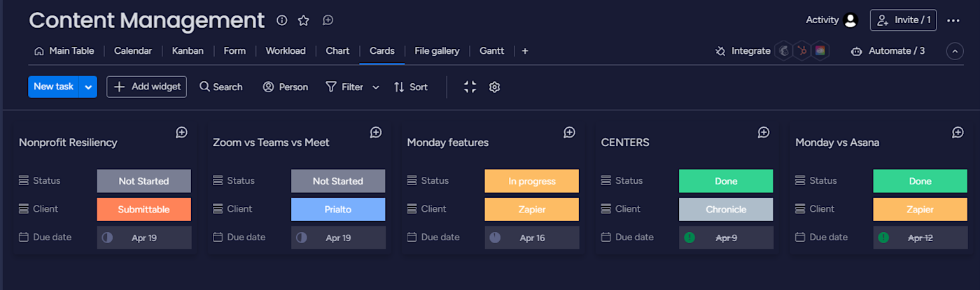Screen dimensions: 980x290
Task: Change status on Zoom vs Teams vs Meet
Action: point(338,181)
